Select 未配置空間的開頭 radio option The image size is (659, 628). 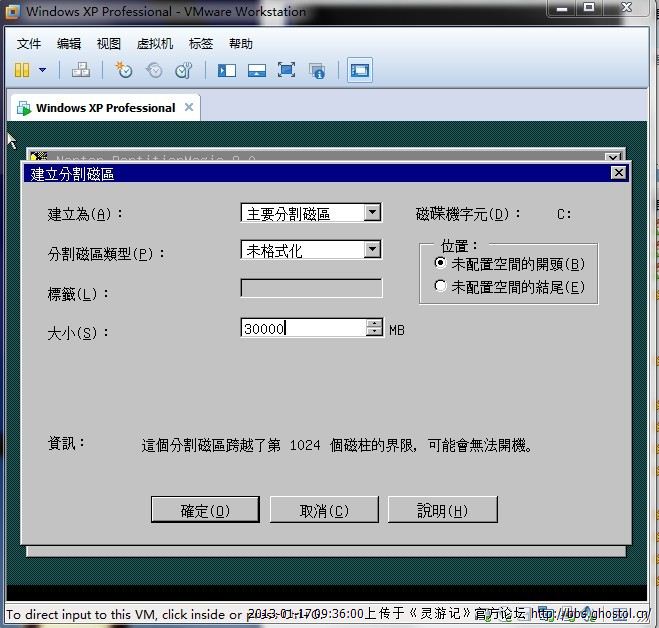point(441,264)
